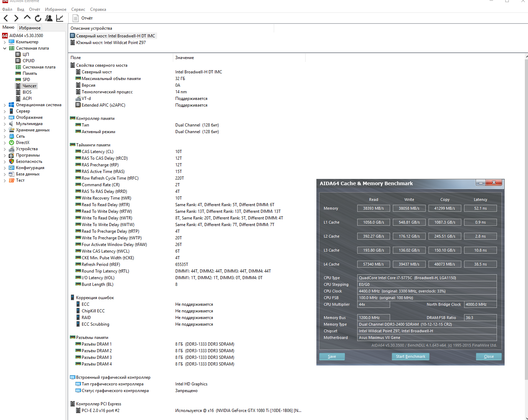Switch to the Избранное sidebar tab
The image size is (528, 420).
[30, 28]
